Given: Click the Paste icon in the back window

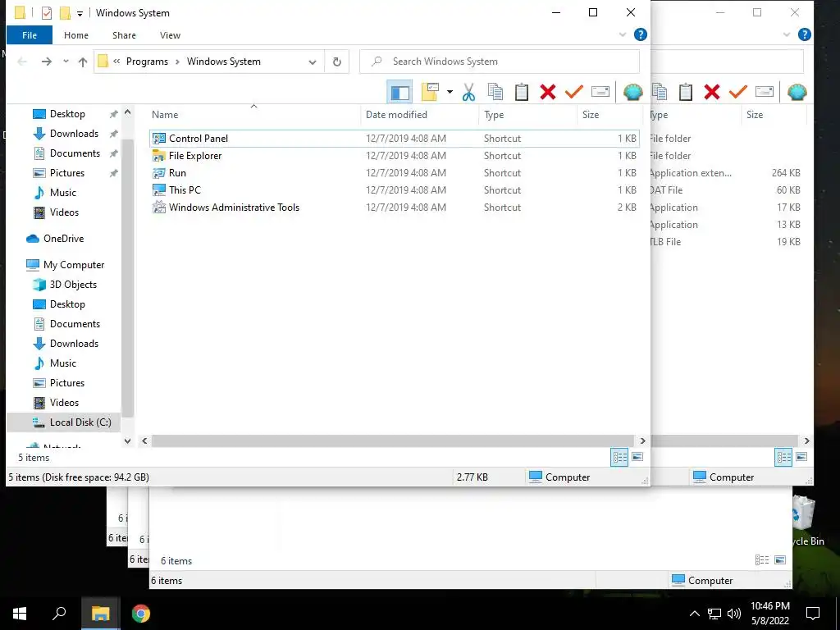Looking at the screenshot, I should (686, 92).
